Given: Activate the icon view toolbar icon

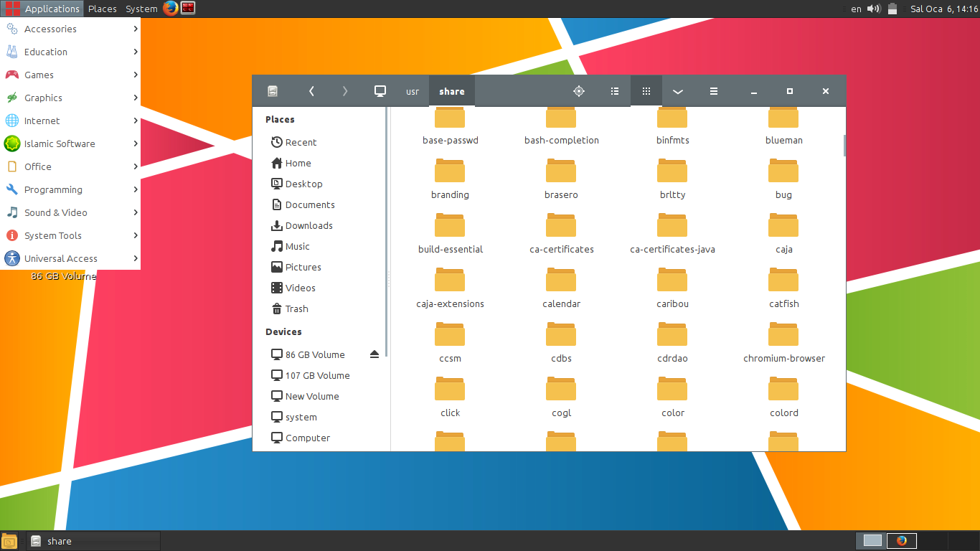Looking at the screenshot, I should tap(646, 91).
